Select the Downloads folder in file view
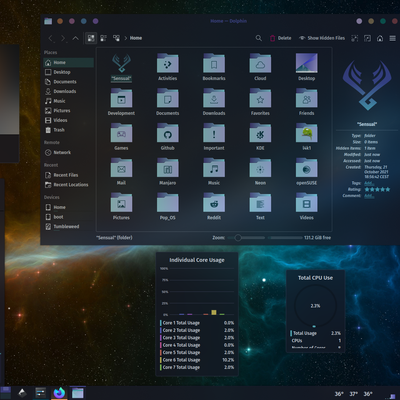 coord(214,98)
